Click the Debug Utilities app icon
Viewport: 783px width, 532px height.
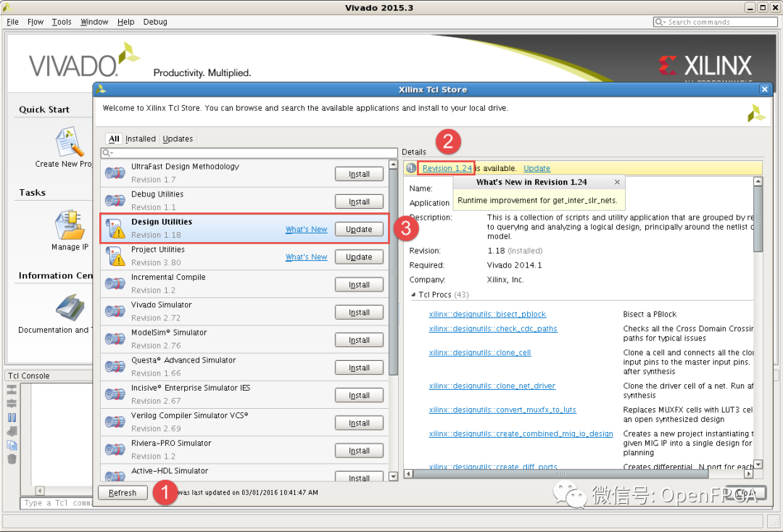click(115, 201)
